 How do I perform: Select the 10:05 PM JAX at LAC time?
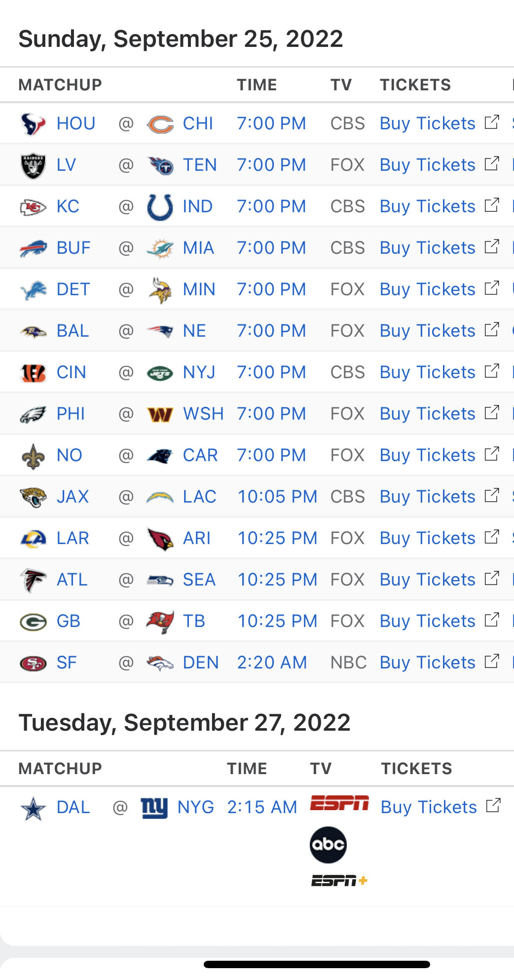coord(277,497)
